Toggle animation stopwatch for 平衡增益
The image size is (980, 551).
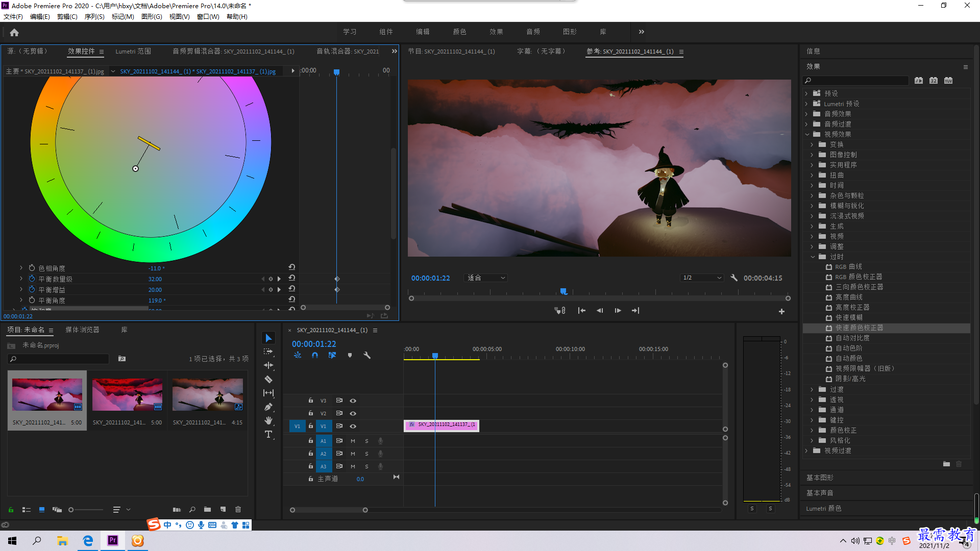pyautogui.click(x=32, y=289)
